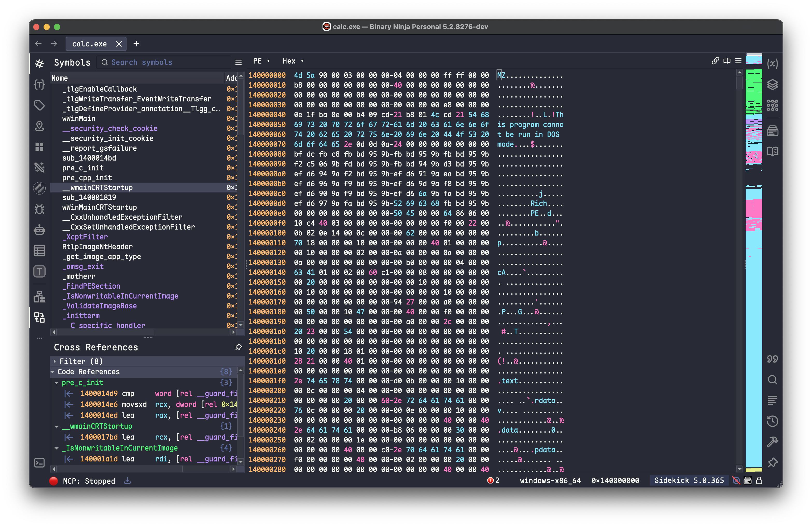Open the Tags sidebar icon
Viewport: 812px width, 526px height.
tap(39, 105)
